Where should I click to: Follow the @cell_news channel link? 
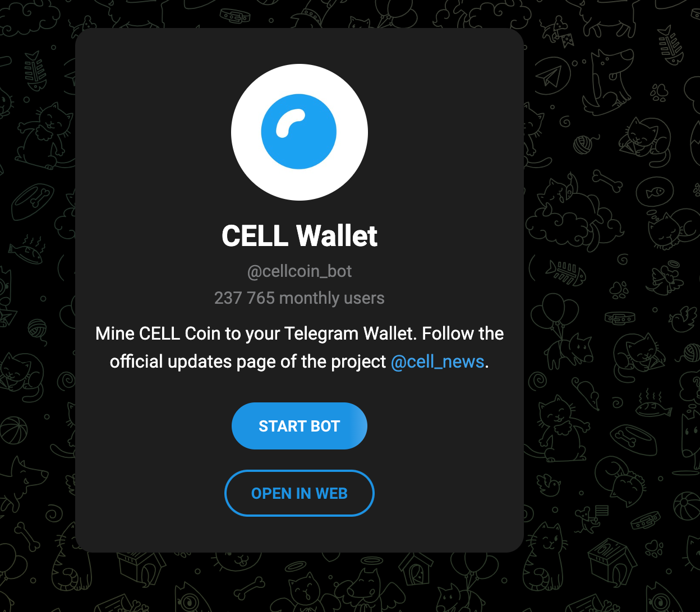tap(437, 361)
